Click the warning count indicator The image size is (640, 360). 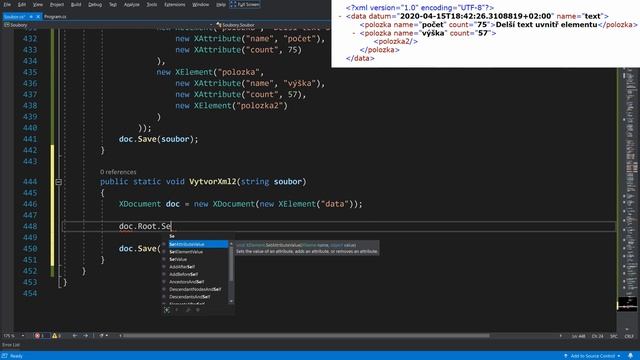pos(56,336)
